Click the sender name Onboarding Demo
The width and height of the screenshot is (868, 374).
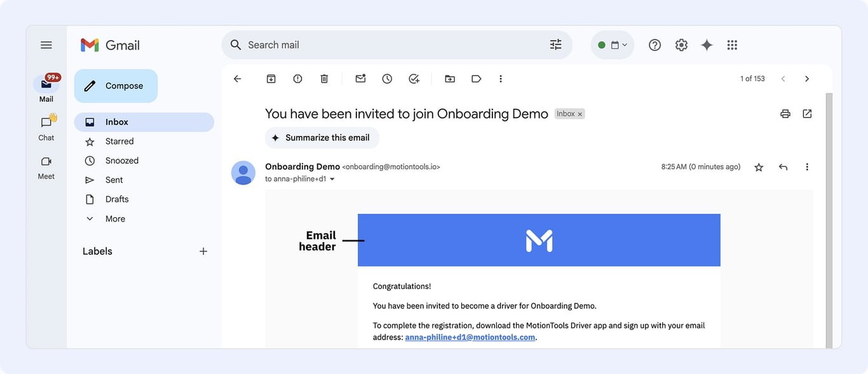[302, 166]
